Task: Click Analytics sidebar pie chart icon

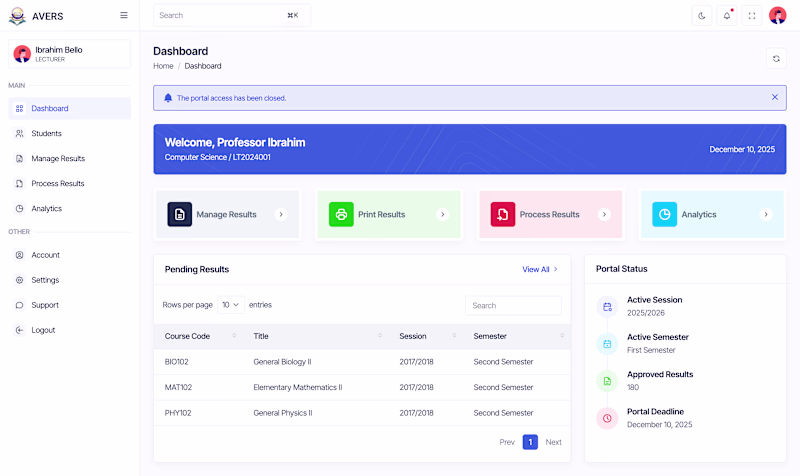Action: tap(19, 208)
